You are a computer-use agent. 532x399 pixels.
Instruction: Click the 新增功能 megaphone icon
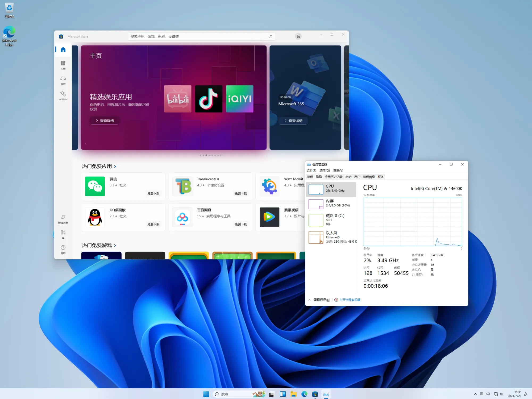(63, 218)
